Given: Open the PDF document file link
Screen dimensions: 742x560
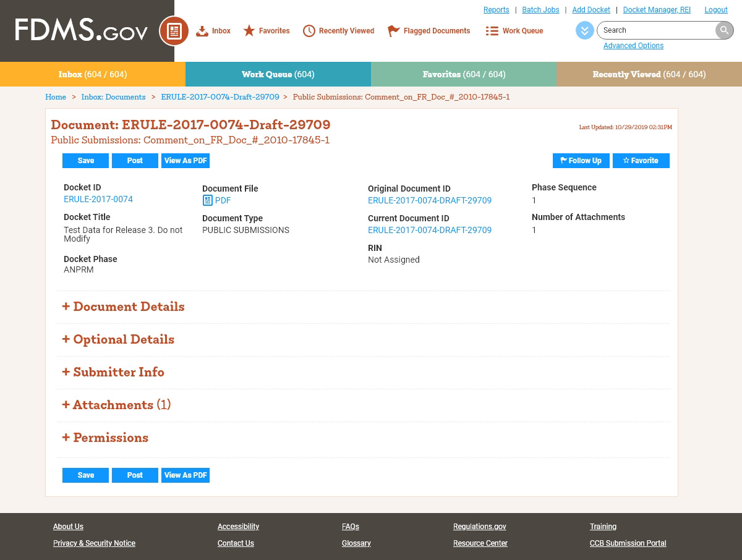Looking at the screenshot, I should tap(223, 200).
